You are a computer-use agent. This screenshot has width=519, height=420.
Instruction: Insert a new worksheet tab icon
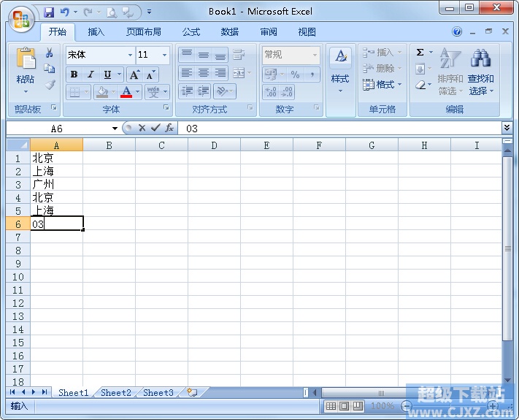pos(192,392)
